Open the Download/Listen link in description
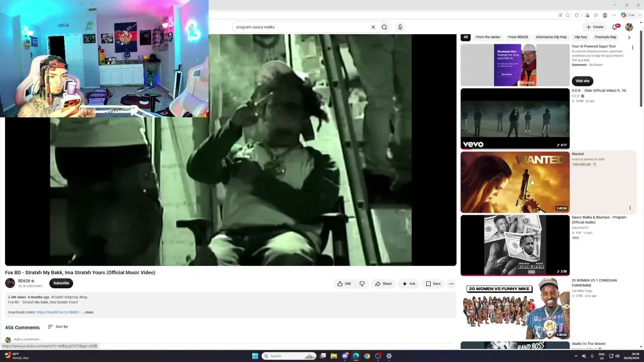 pyautogui.click(x=58, y=312)
